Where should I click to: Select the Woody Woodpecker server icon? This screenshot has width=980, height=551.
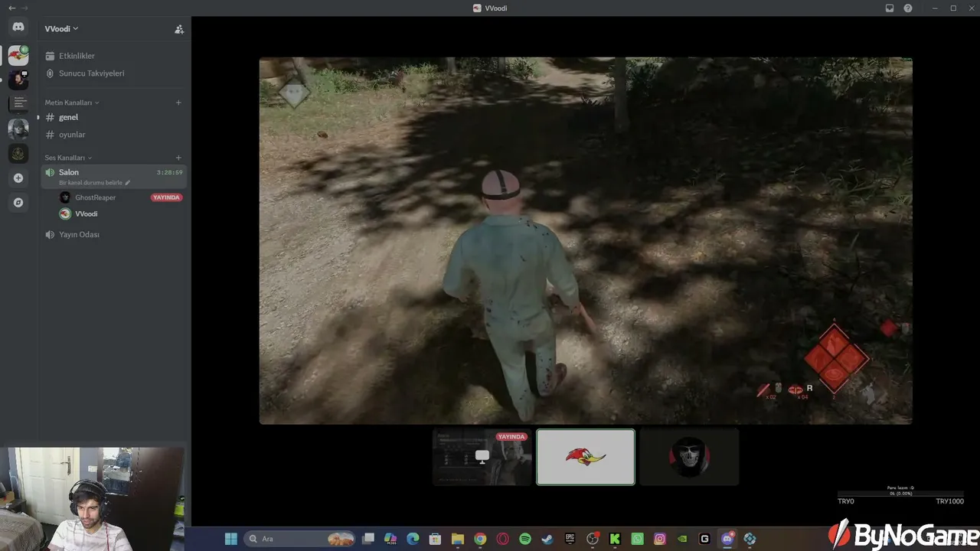18,55
